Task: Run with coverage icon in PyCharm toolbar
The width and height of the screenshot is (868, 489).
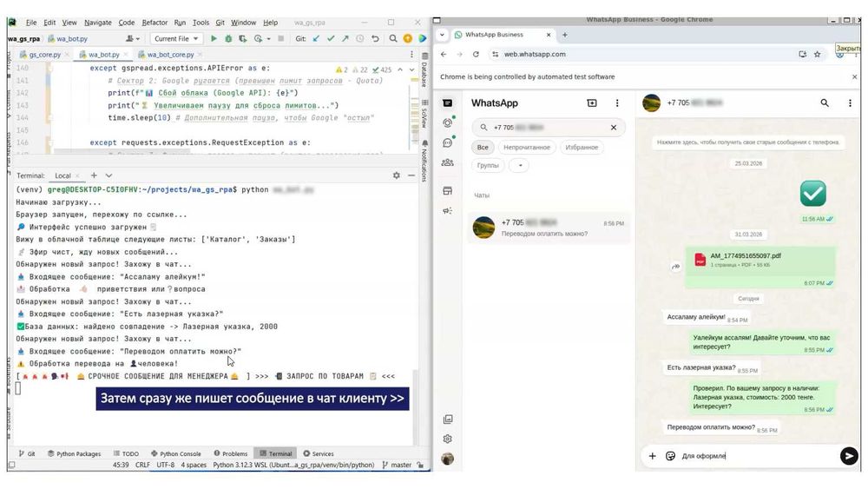Action: pos(242,39)
